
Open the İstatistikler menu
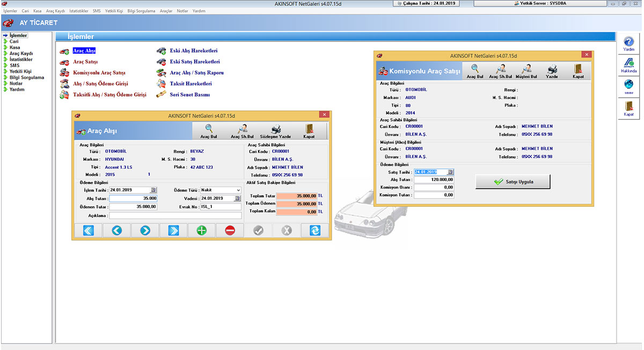(79, 11)
